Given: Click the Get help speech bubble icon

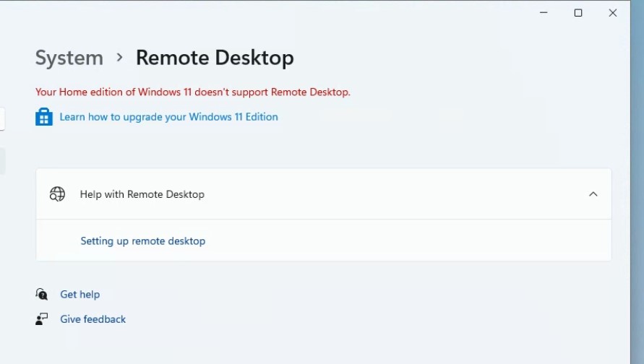Looking at the screenshot, I should point(42,295).
